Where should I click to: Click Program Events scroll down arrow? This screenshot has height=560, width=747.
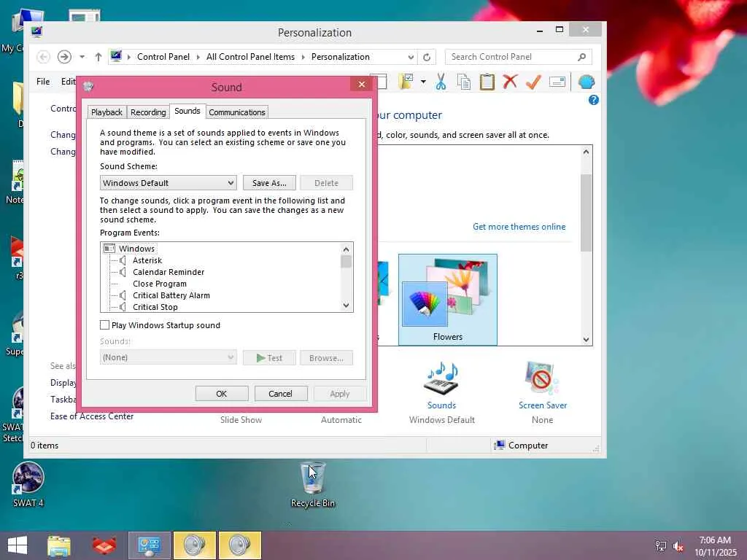[347, 306]
